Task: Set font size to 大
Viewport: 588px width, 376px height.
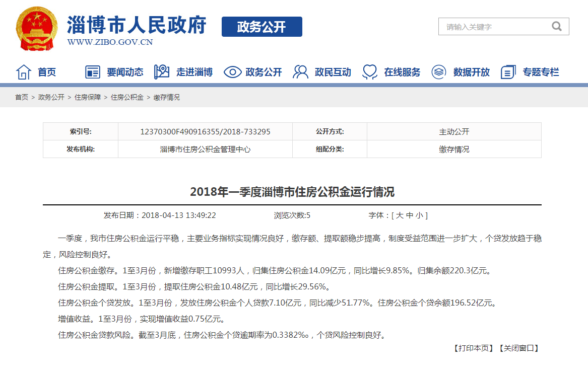Action: pyautogui.click(x=400, y=215)
